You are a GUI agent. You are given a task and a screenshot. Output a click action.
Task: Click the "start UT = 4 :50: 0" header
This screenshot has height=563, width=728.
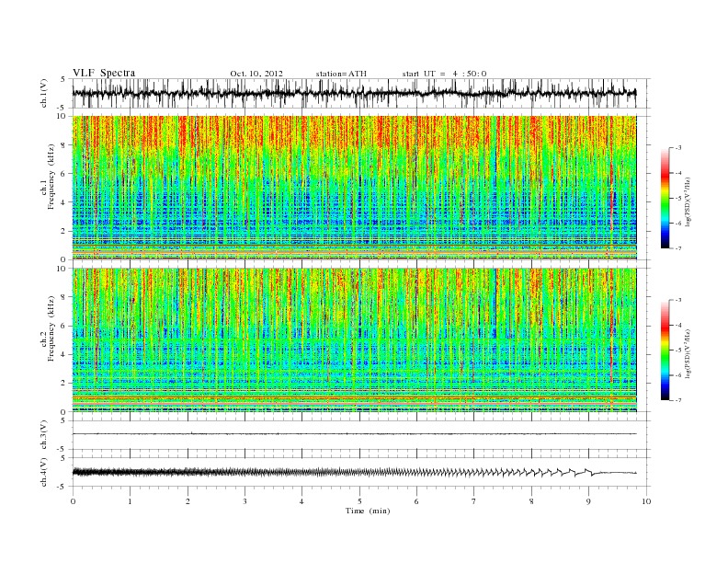point(444,74)
